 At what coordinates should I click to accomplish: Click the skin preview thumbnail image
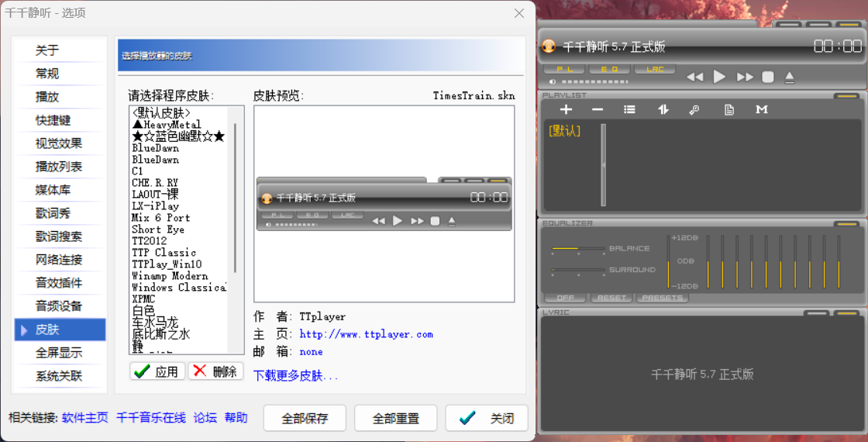pyautogui.click(x=384, y=204)
